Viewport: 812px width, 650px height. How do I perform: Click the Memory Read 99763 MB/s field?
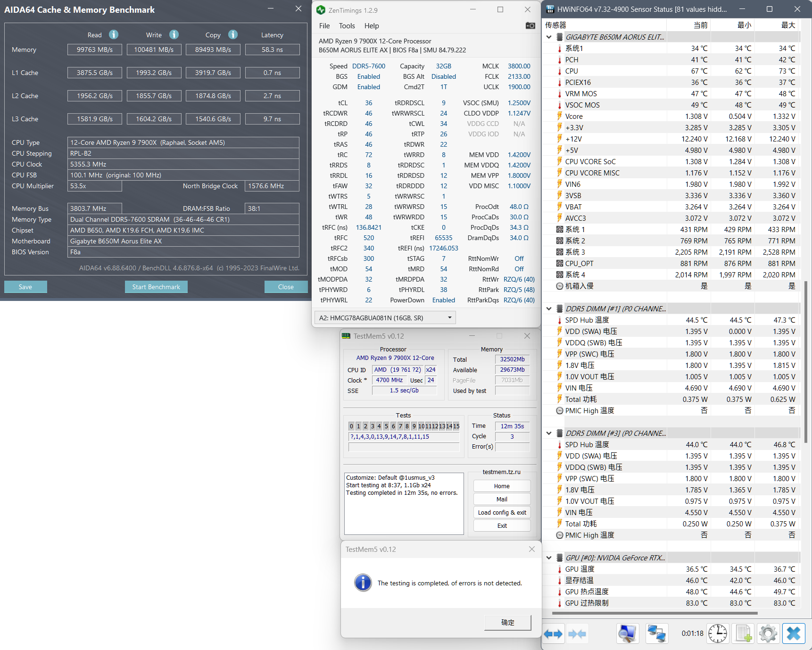(95, 50)
